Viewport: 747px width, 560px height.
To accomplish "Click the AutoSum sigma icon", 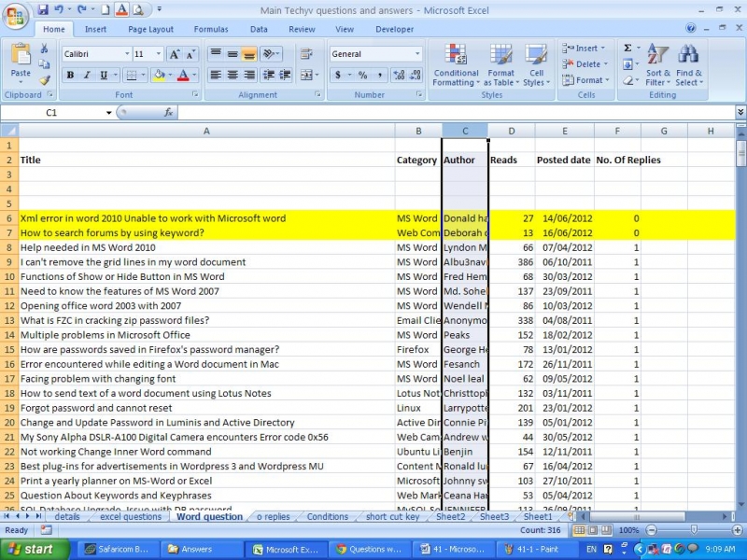I will tap(627, 49).
